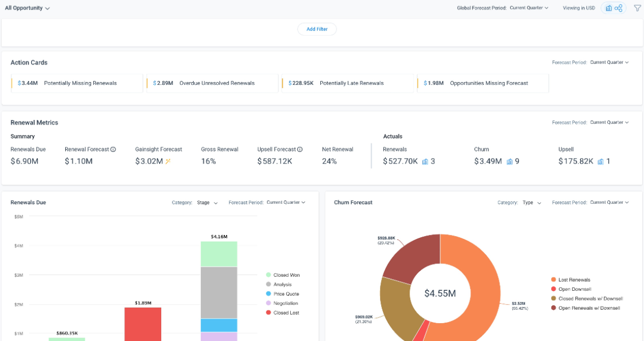This screenshot has width=644, height=341.
Task: Toggle Closed Won legend item
Action: 283,275
